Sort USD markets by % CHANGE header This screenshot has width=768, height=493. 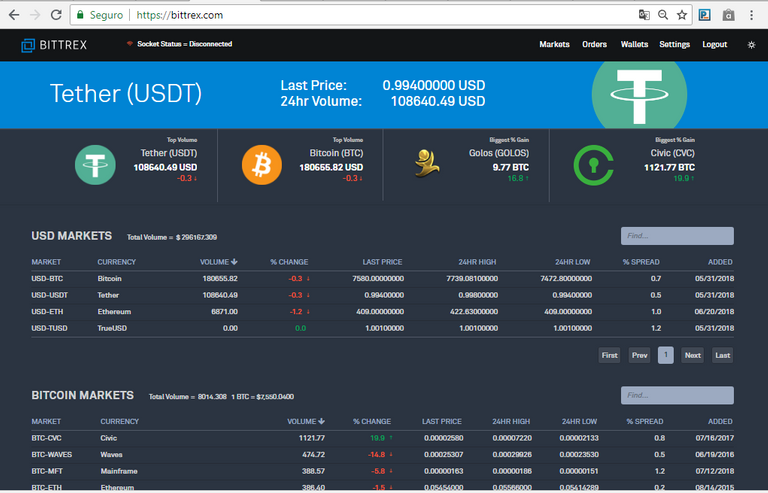click(x=289, y=262)
